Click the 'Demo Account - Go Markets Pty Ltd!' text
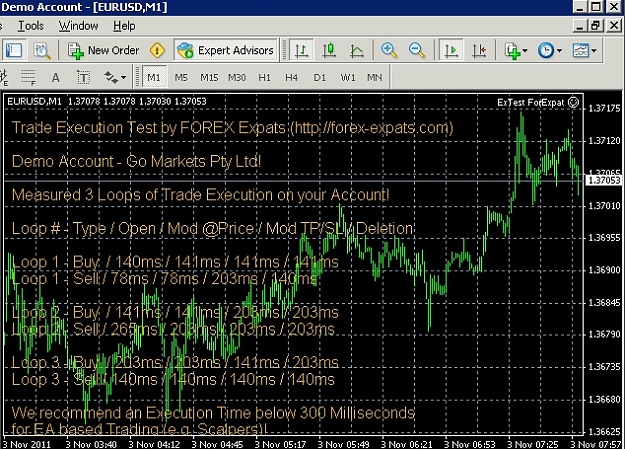This screenshot has width=625, height=449. pyautogui.click(x=136, y=161)
